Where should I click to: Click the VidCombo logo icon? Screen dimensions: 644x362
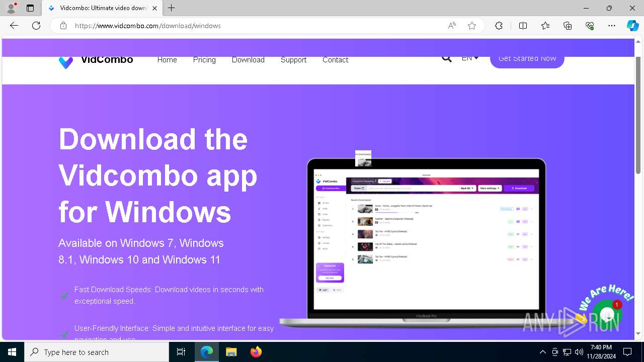pyautogui.click(x=66, y=62)
